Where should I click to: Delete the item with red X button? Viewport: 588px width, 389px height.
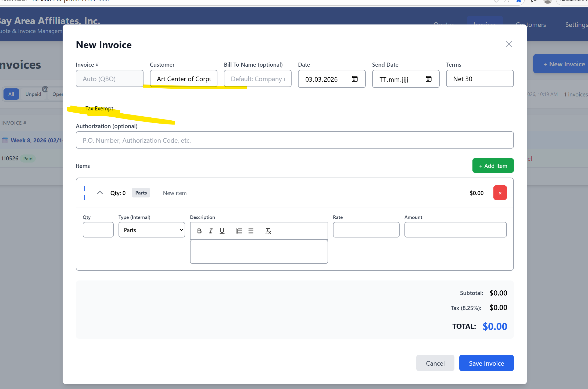tap(500, 193)
